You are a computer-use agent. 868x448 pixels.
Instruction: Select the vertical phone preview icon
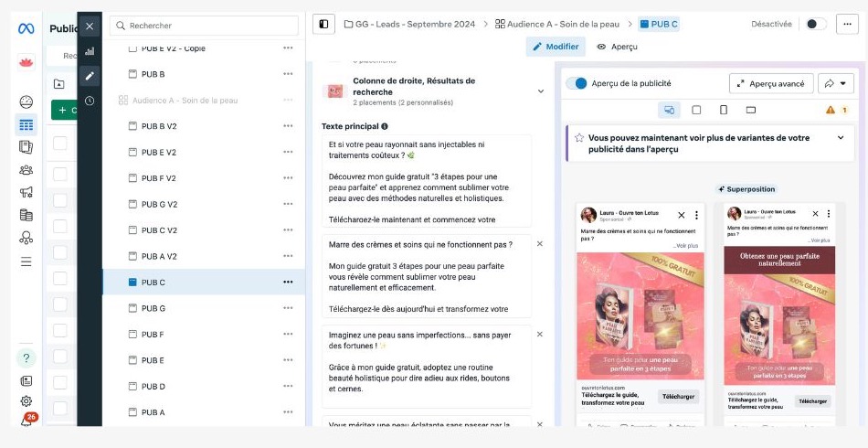(x=724, y=110)
